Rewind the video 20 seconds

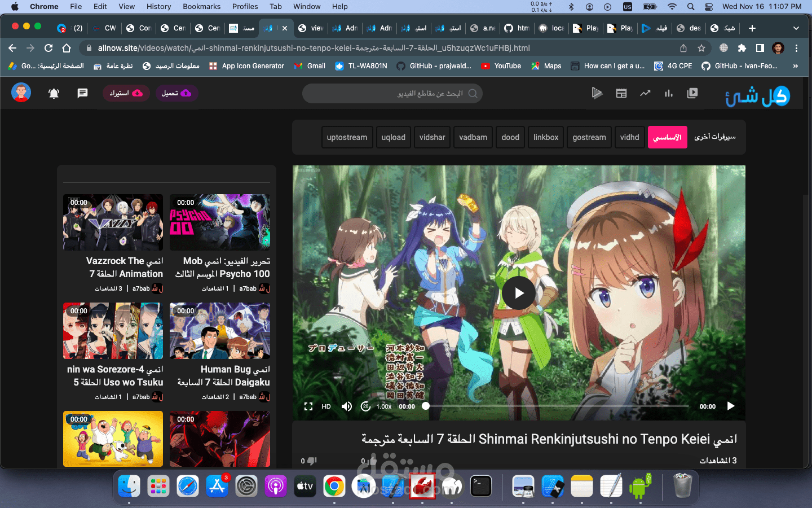365,406
